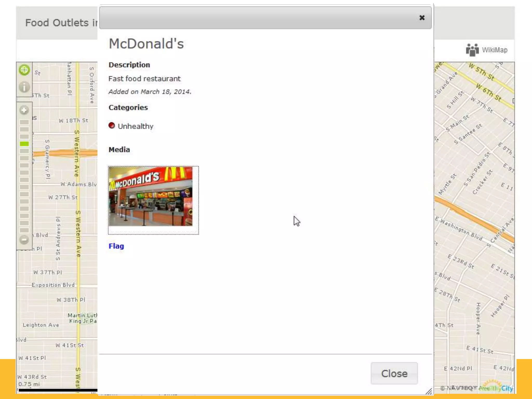Image resolution: width=532 pixels, height=399 pixels.
Task: Click the McDonald's dialog heading
Action: point(146,44)
